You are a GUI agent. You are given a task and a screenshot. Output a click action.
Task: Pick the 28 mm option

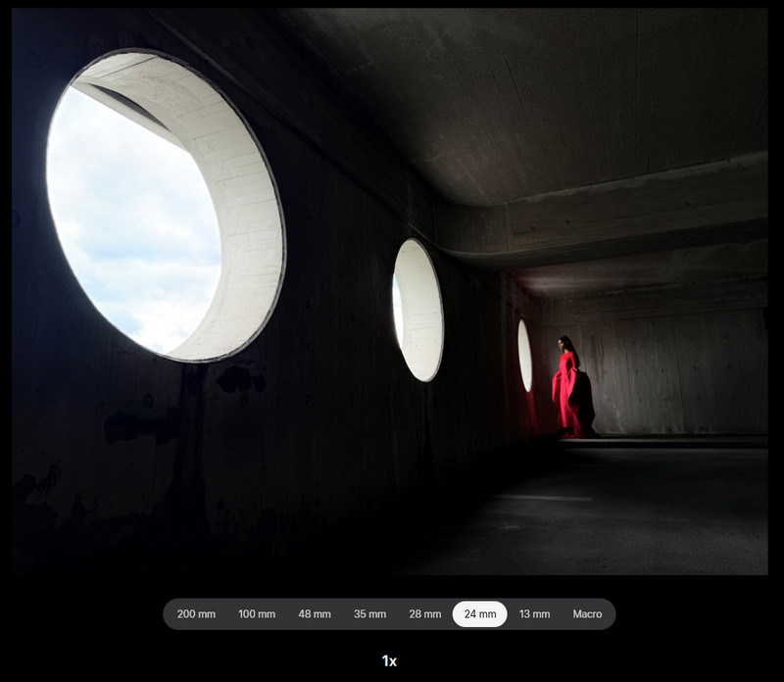[424, 614]
